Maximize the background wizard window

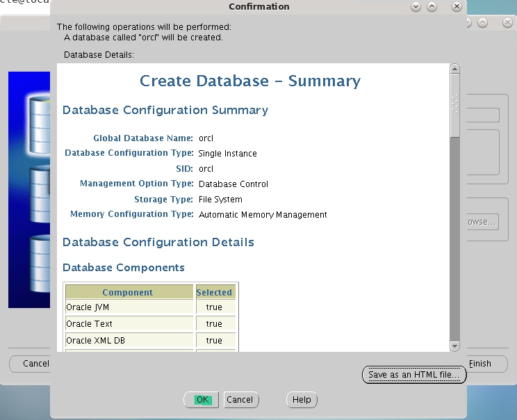point(483,22)
